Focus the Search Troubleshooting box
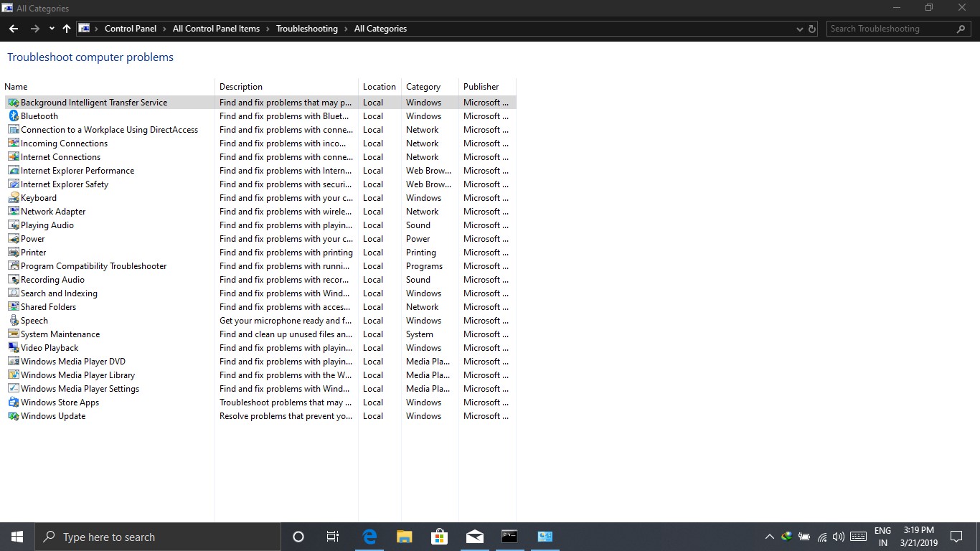The width and height of the screenshot is (980, 551). pyautogui.click(x=899, y=29)
